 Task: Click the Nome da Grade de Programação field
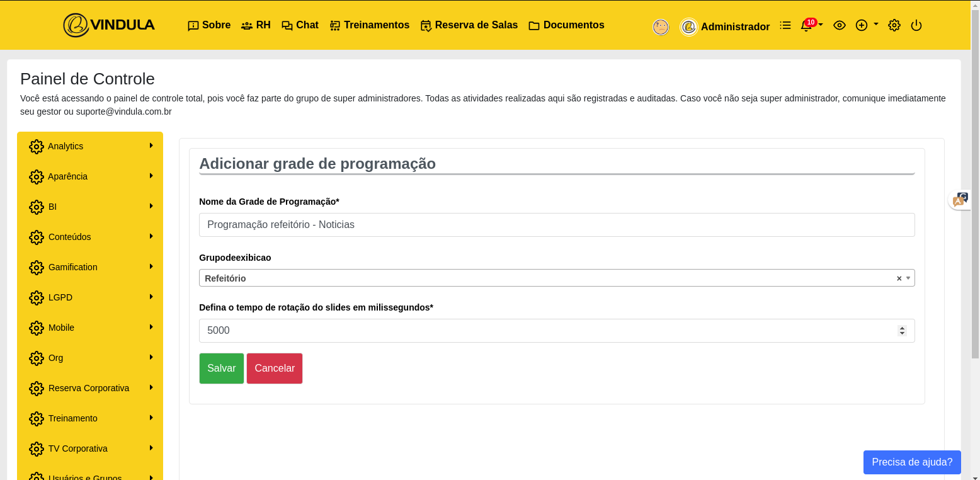click(557, 225)
